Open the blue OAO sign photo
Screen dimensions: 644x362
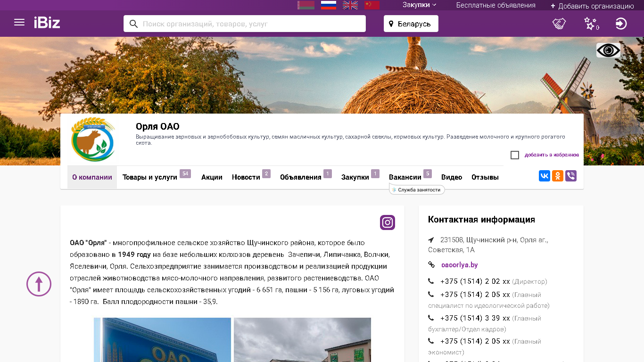162,340
